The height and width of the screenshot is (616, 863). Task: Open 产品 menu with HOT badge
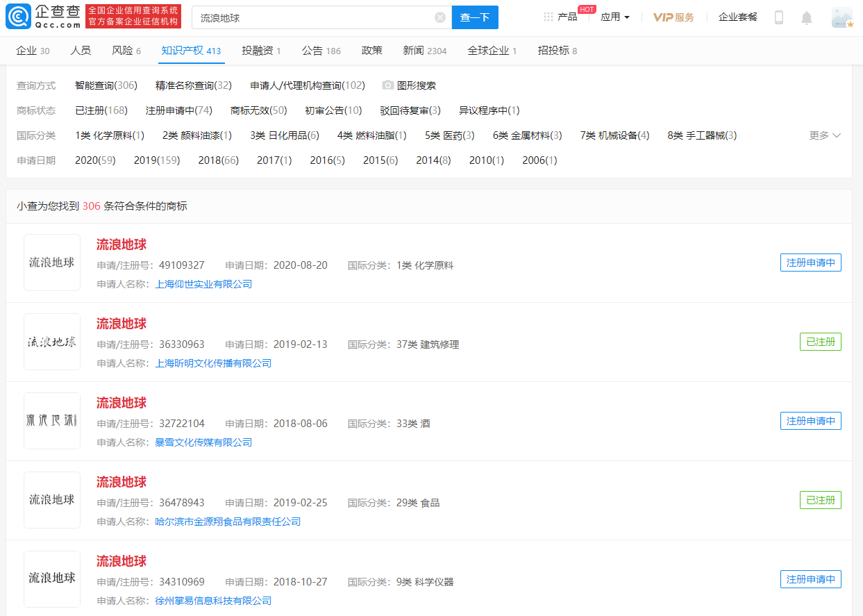pyautogui.click(x=568, y=17)
